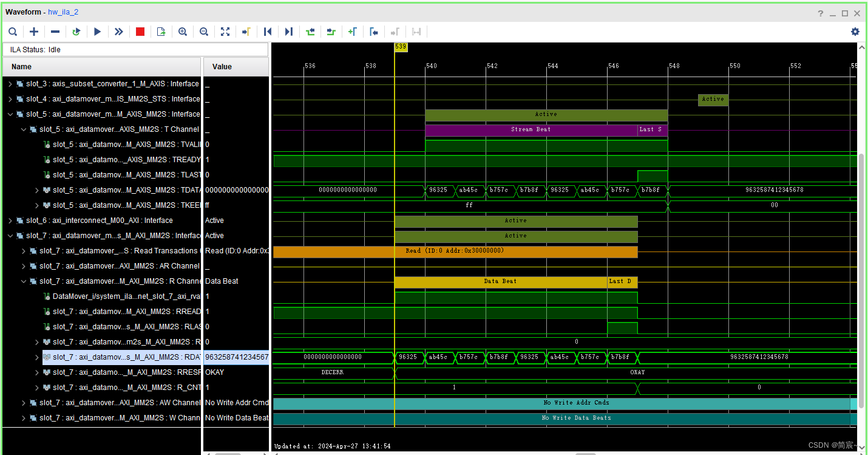The width and height of the screenshot is (868, 455).
Task: Click the ILA Status Idle field
Action: coord(135,50)
